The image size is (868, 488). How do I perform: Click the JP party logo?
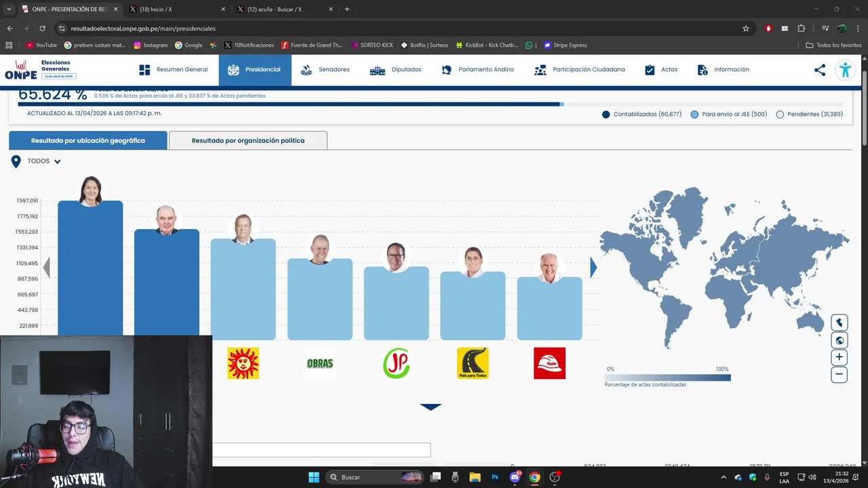click(x=397, y=363)
